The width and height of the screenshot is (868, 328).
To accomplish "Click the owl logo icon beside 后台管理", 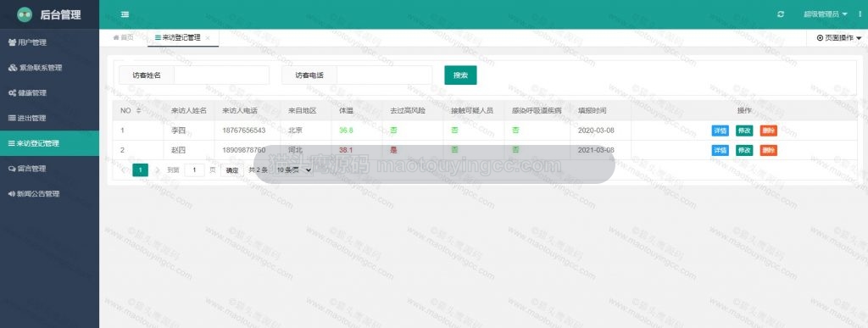I will click(25, 14).
